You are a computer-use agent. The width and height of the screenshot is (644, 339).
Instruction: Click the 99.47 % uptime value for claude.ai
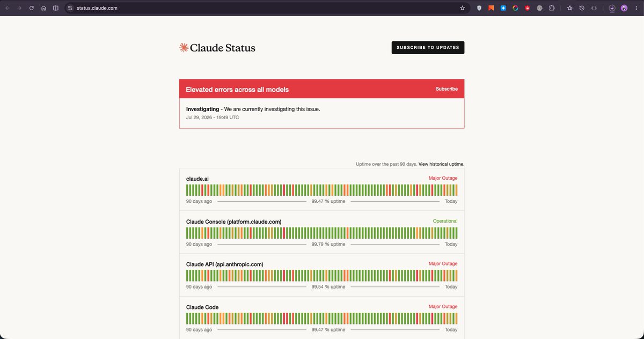coord(328,201)
